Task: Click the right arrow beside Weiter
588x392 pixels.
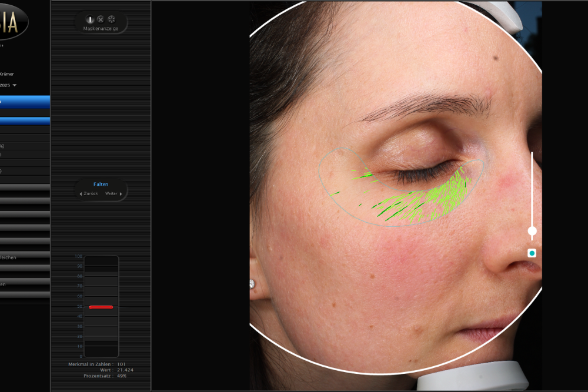Action: (121, 193)
